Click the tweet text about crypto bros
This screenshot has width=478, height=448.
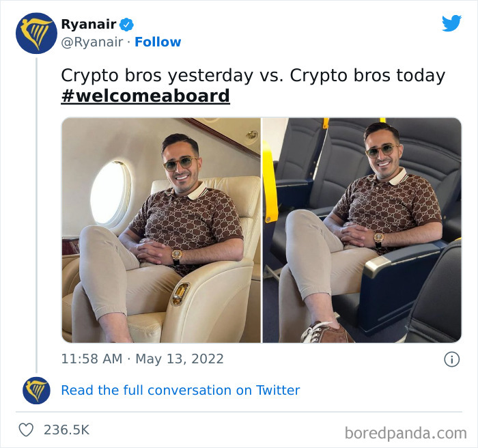coord(253,75)
